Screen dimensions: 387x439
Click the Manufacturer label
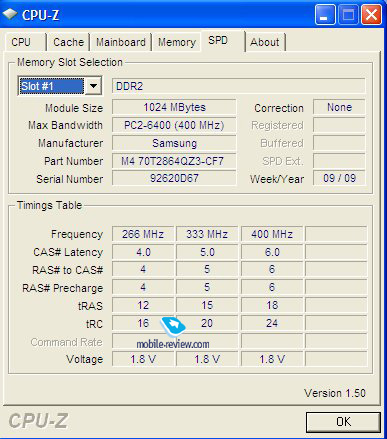point(71,143)
